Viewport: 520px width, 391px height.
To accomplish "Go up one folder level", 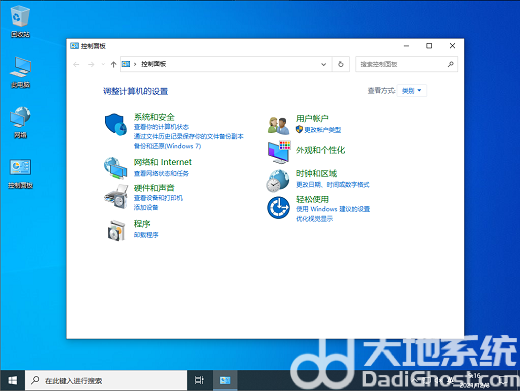I will coord(113,64).
